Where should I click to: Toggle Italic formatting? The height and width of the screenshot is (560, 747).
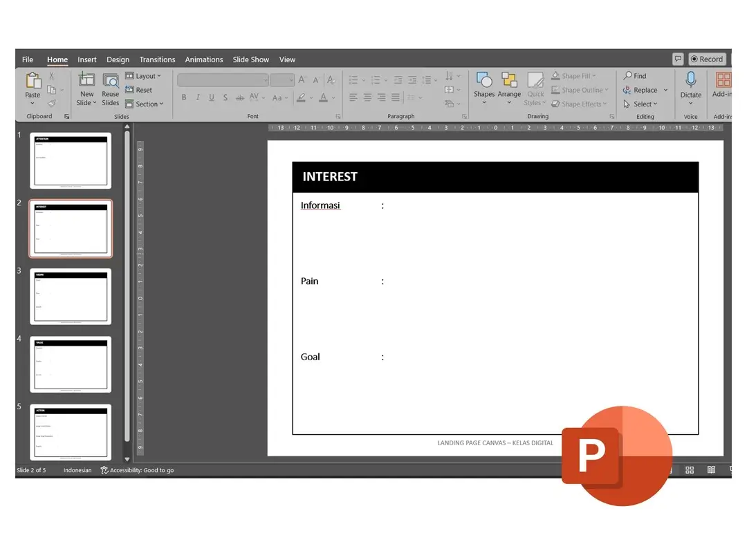point(198,97)
